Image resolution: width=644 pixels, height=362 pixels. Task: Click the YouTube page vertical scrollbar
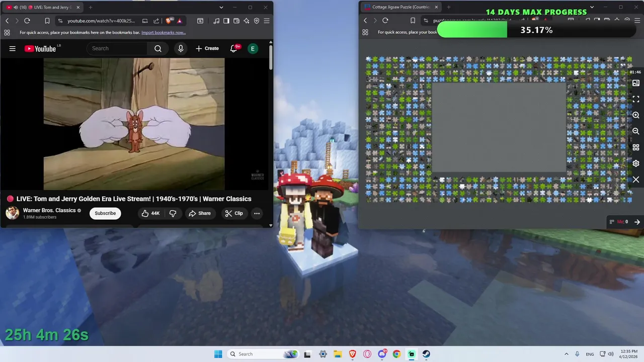click(x=271, y=58)
